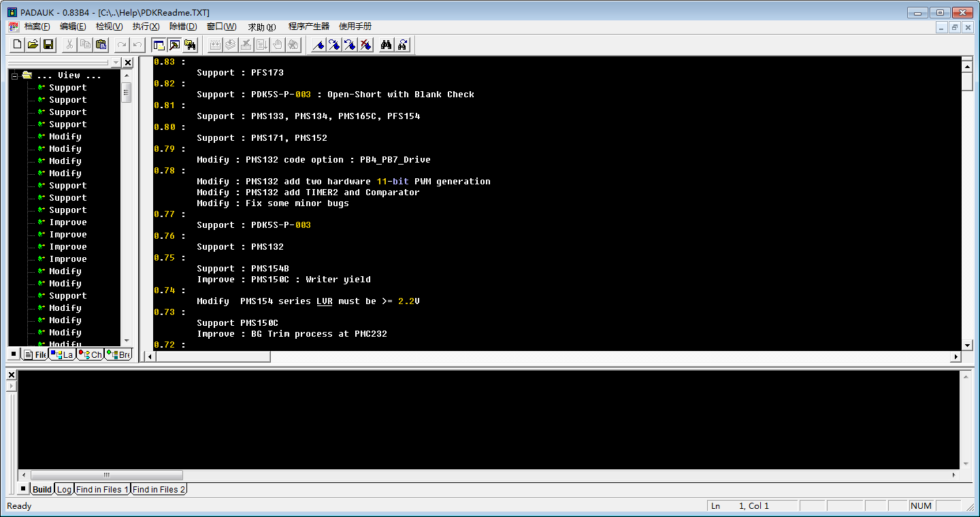The width and height of the screenshot is (980, 517).
Task: Click the 'Modify : Fix some minor bugs' line
Action: click(x=273, y=203)
